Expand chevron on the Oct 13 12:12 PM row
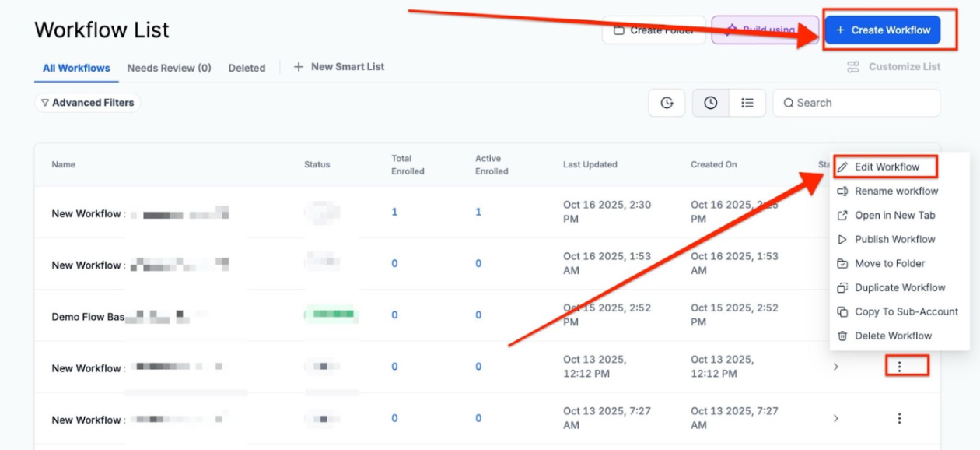 pos(836,366)
